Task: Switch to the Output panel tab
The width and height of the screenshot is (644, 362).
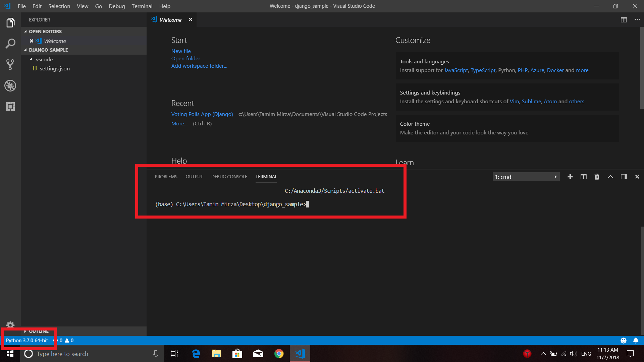Action: tap(194, 177)
